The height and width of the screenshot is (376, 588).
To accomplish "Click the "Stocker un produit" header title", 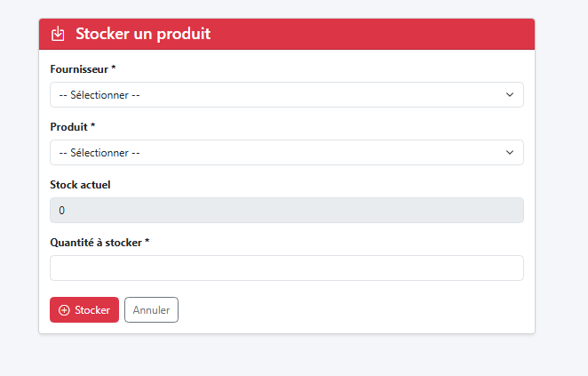I will (142, 35).
